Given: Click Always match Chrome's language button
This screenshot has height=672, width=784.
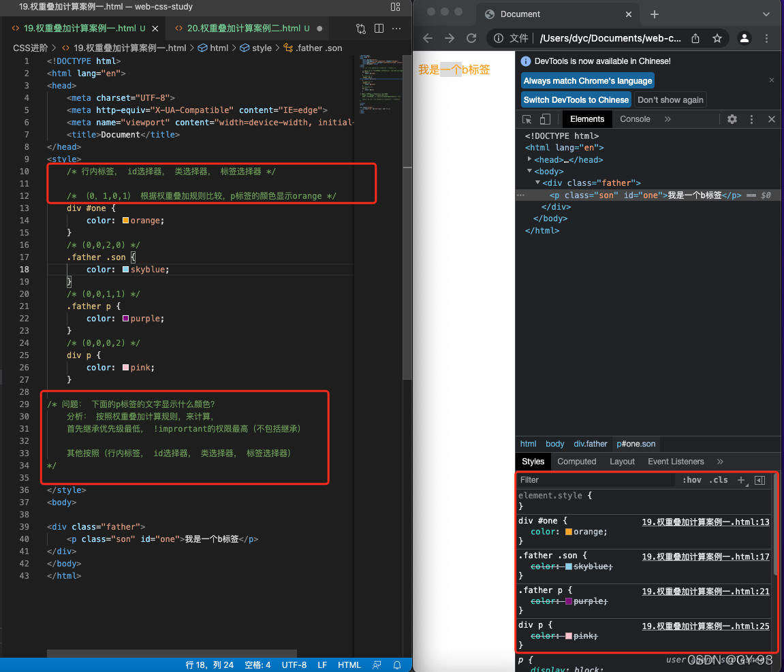Looking at the screenshot, I should 588,81.
